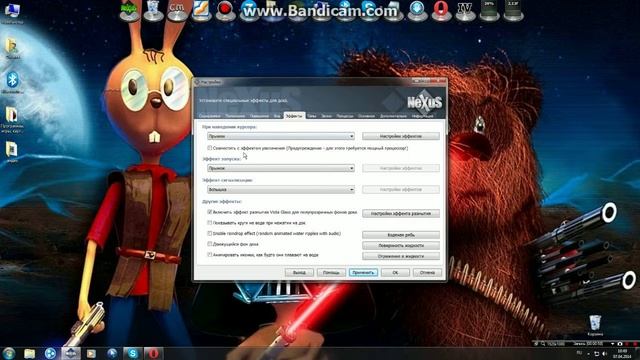Image resolution: width=640 pixels, height=360 pixels.
Task: Switch to the Дополнительно tab
Action: [393, 116]
